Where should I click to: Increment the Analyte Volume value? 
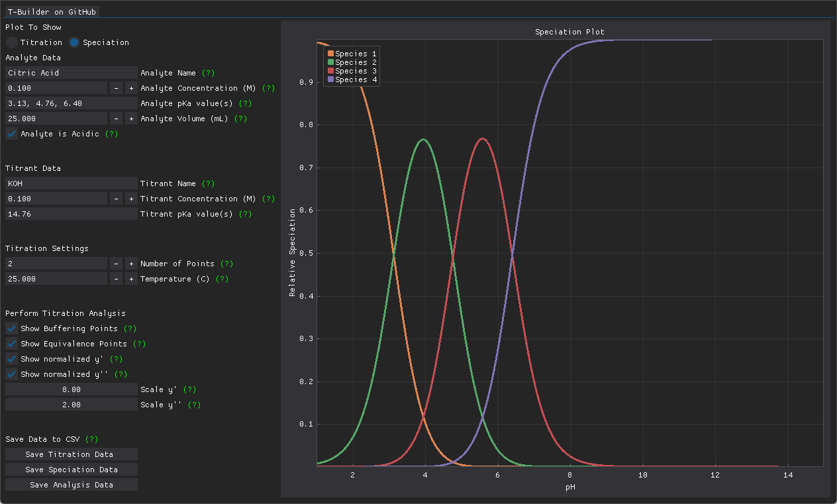tap(130, 118)
